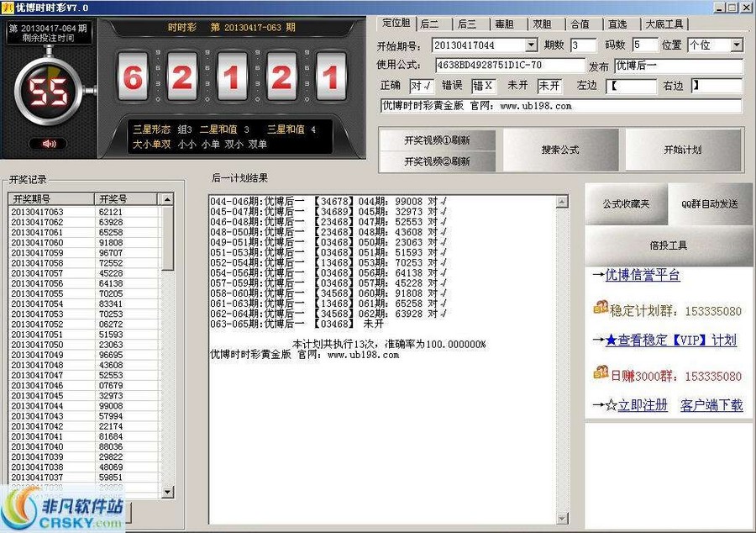Open 公式收藏夹
This screenshot has height=533, width=756.
[x=627, y=204]
